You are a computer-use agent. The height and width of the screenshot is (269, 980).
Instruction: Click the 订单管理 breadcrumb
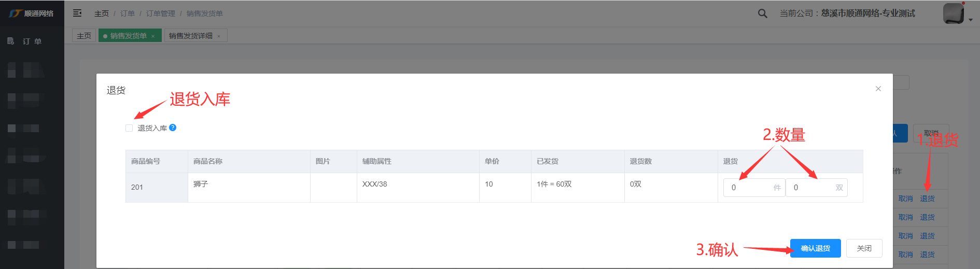pos(161,13)
